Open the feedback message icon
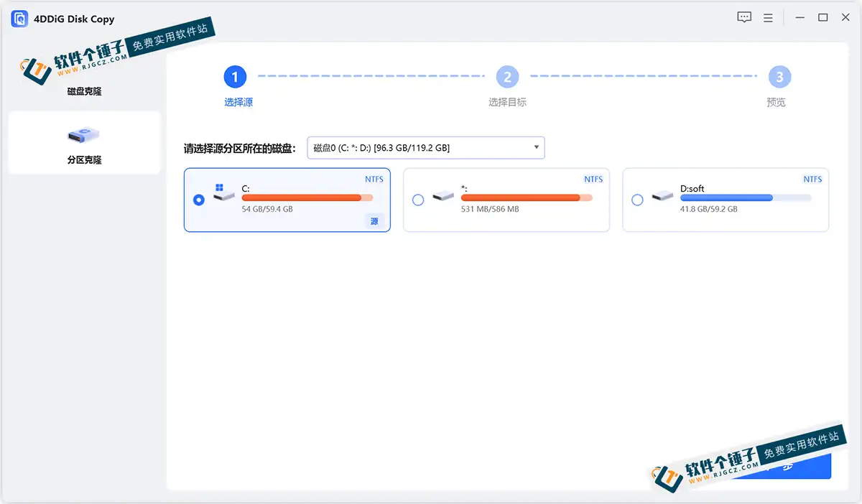 pyautogui.click(x=744, y=17)
